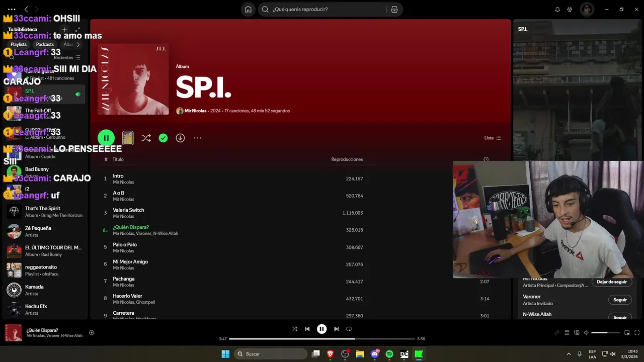Pause playback in the bottom player bar
Image resolution: width=644 pixels, height=362 pixels.
click(x=322, y=329)
